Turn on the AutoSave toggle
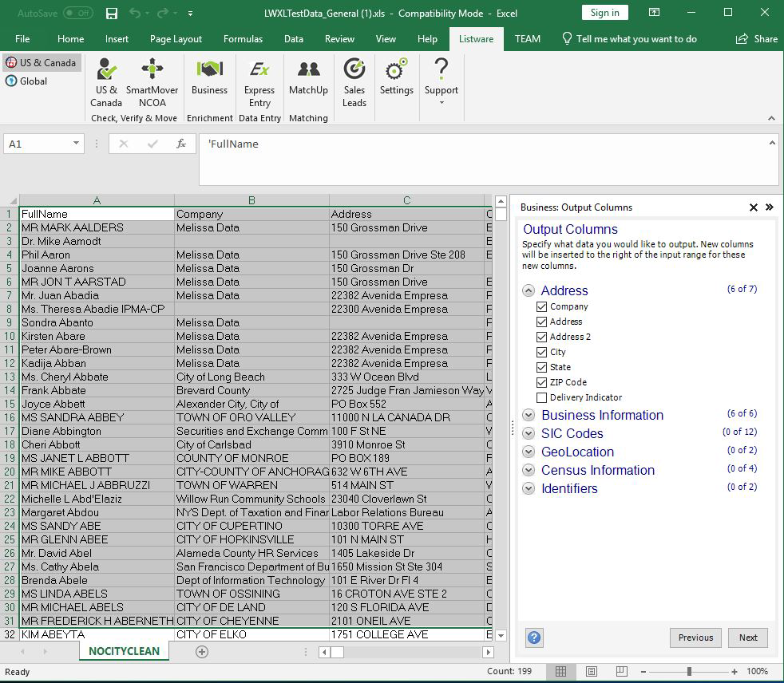The image size is (784, 683). (77, 13)
